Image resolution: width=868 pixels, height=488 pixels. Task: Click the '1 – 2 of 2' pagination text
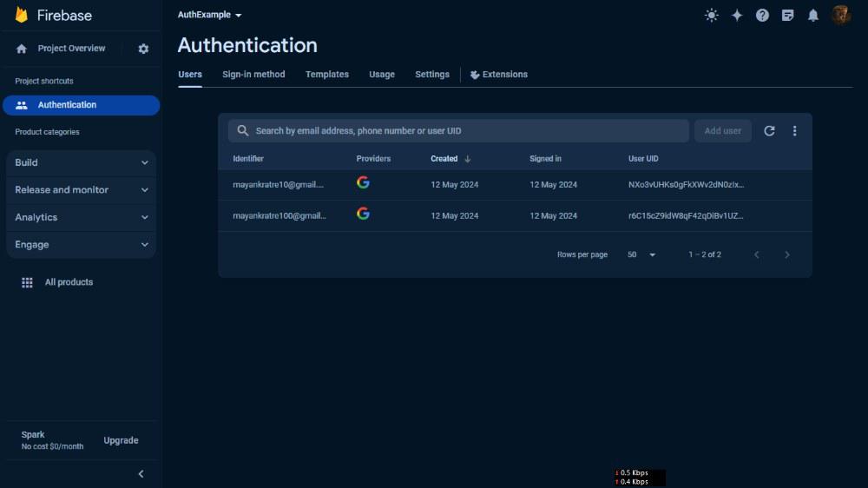point(705,254)
